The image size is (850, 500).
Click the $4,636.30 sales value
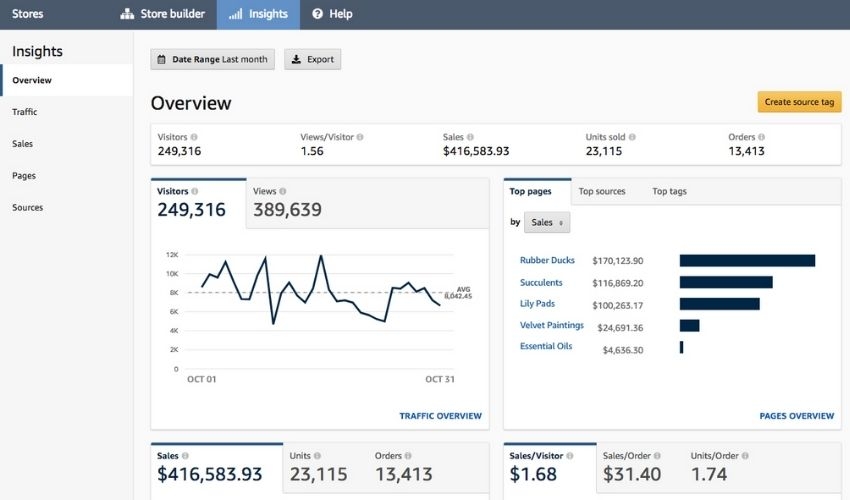(623, 350)
